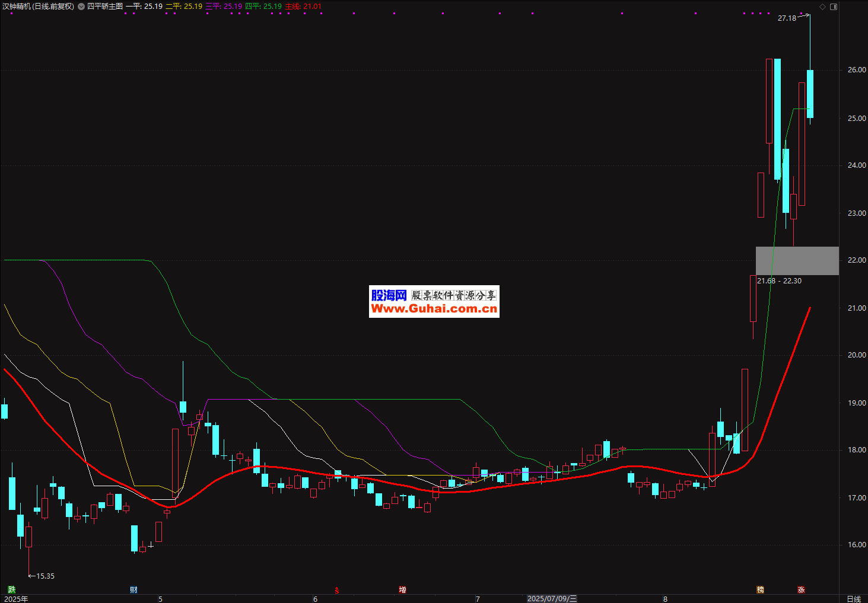
Task: Click the 榜 ranking list marker
Action: [x=760, y=589]
